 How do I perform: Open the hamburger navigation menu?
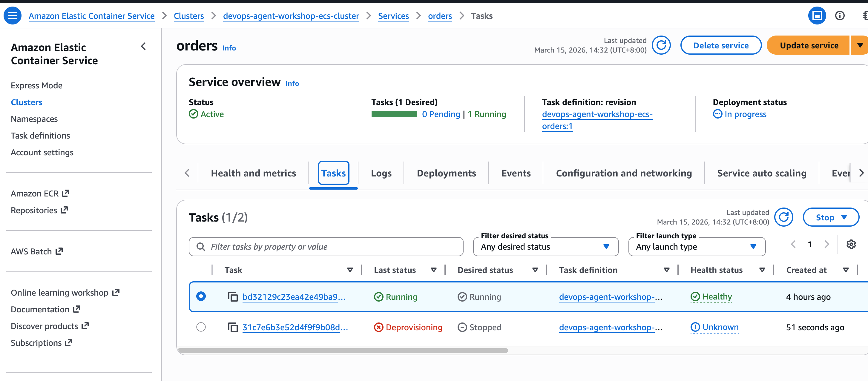pos(13,16)
